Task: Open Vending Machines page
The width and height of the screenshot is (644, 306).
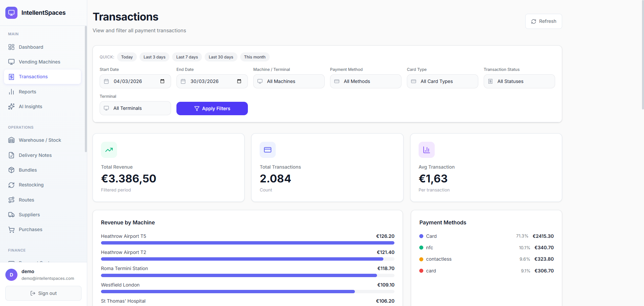Action: click(x=42, y=62)
